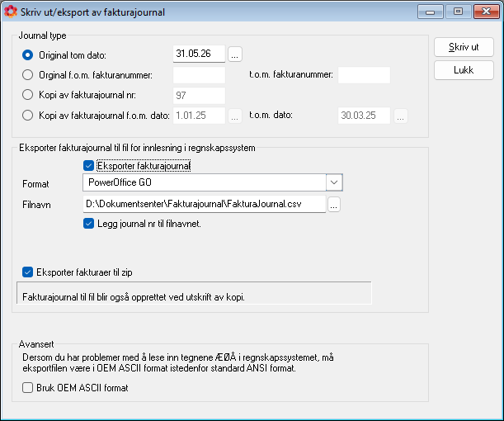Screen dimensions: 504x421
Task: Toggle 'Legg journal nr til filnavnet' checkbox
Action: pos(88,224)
